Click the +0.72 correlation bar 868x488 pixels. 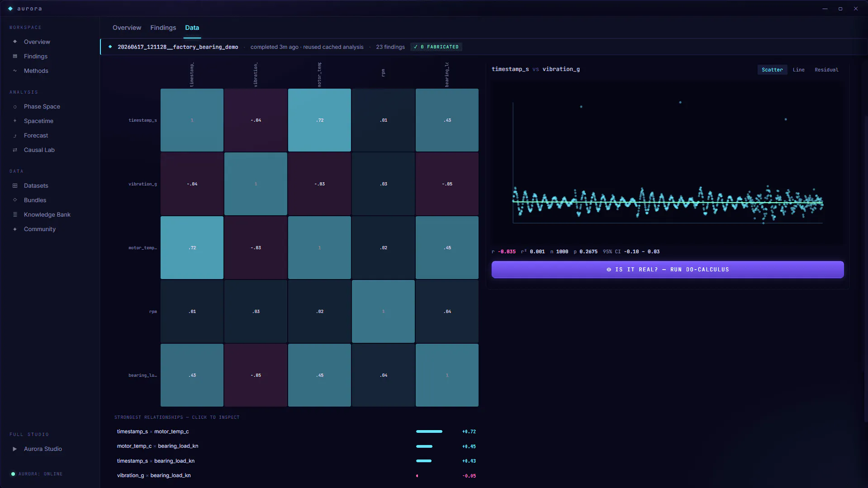[429, 431]
